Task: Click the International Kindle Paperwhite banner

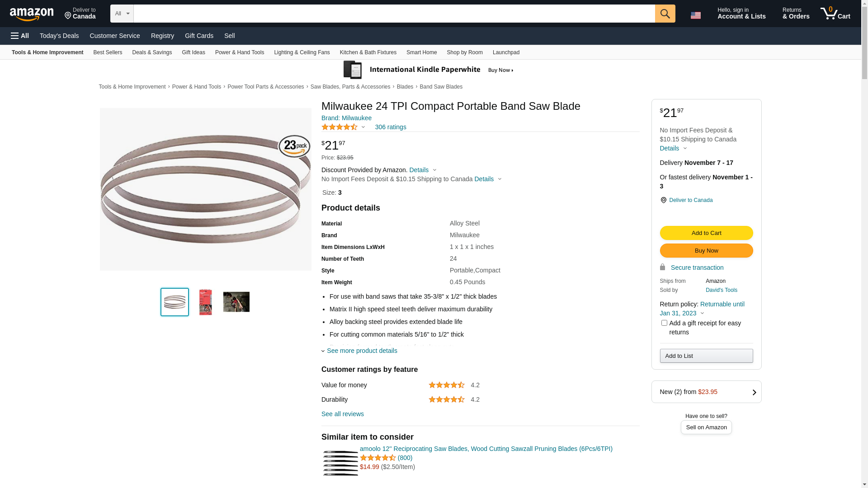Action: point(428,70)
